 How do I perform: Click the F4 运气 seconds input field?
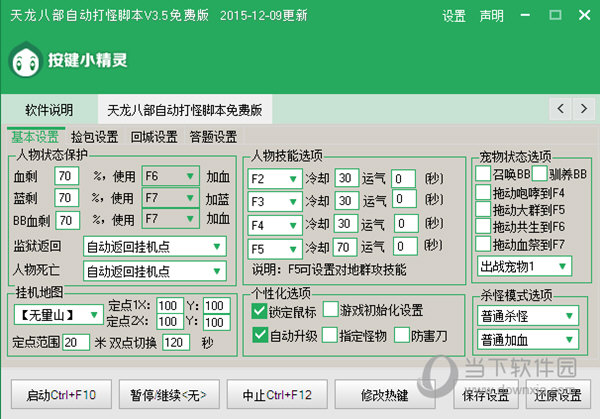(x=405, y=223)
